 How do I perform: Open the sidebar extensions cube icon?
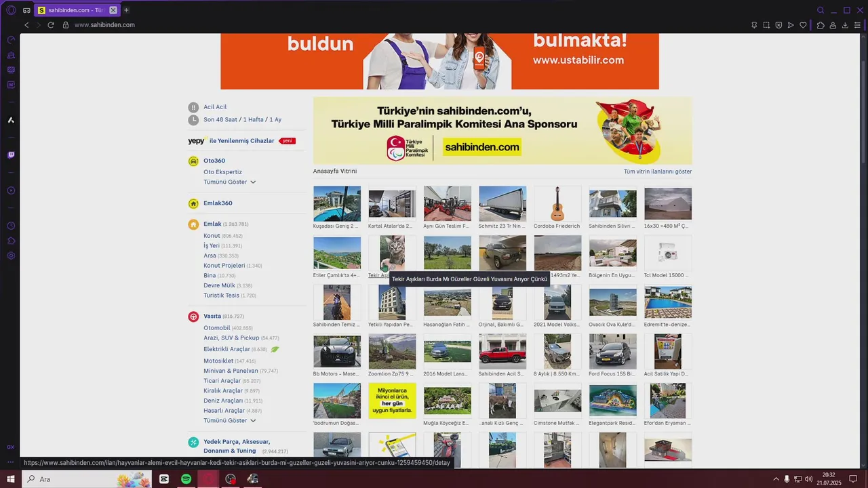[11, 241]
